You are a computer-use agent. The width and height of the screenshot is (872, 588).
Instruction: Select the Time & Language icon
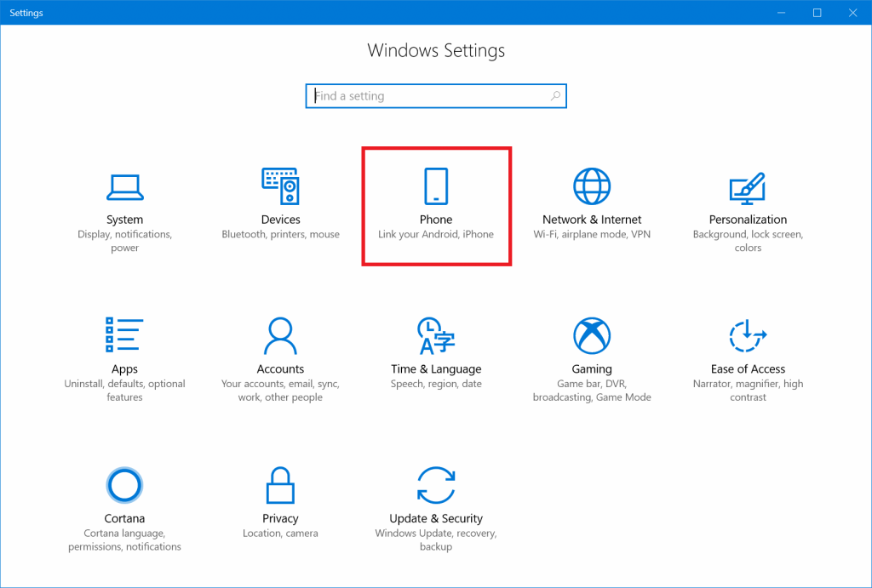click(436, 335)
